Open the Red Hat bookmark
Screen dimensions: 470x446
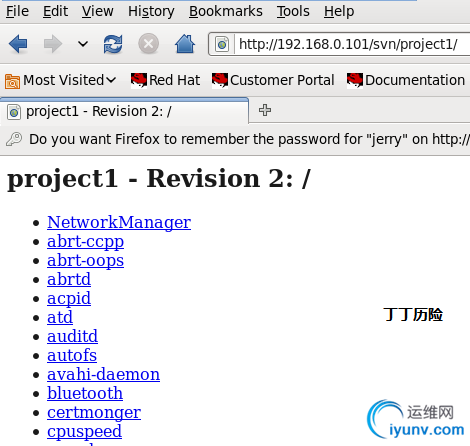point(165,80)
